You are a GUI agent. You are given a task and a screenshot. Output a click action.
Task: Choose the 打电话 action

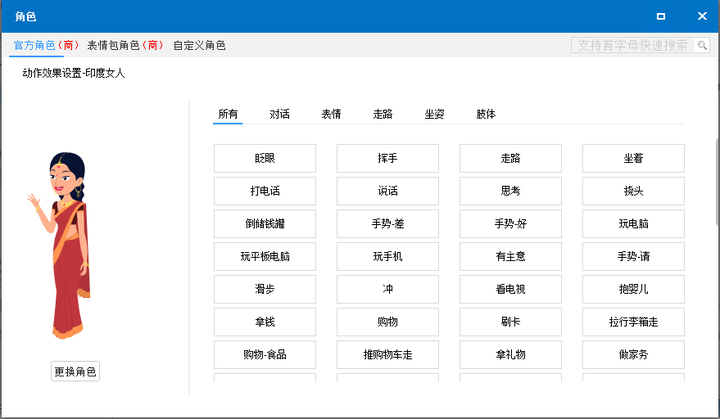click(x=265, y=191)
